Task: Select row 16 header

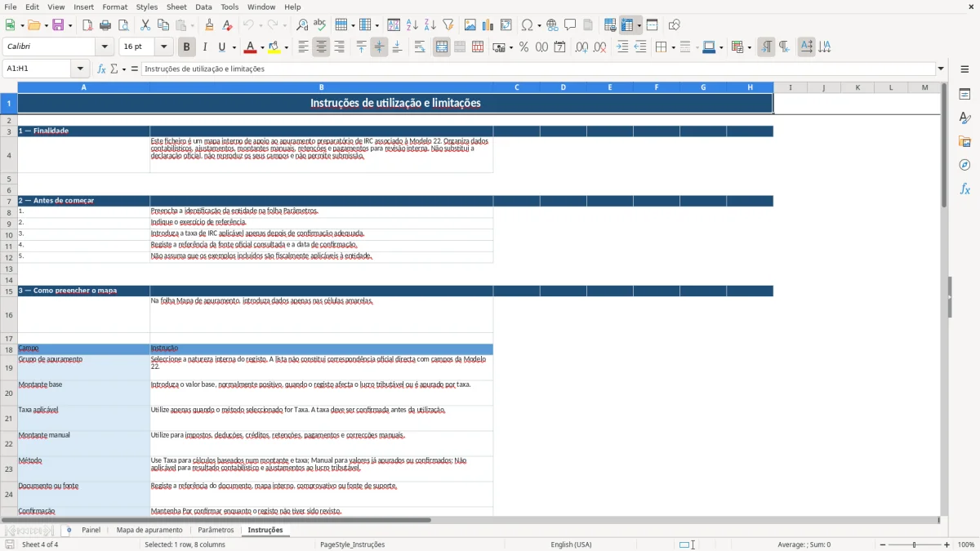Action: click(x=9, y=315)
